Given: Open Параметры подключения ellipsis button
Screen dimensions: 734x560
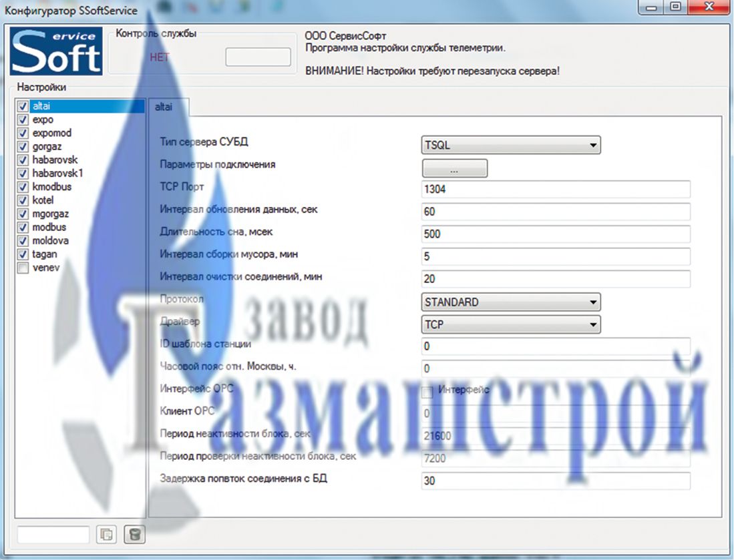Looking at the screenshot, I should pyautogui.click(x=455, y=168).
